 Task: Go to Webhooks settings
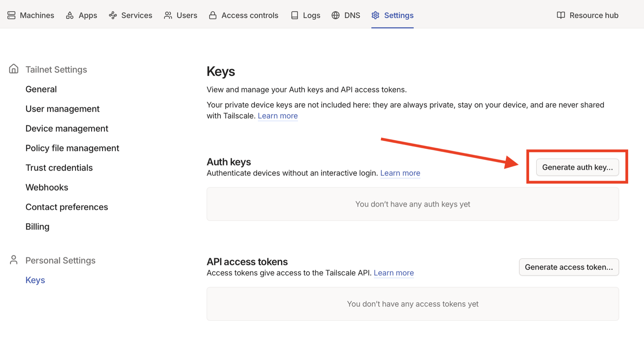coord(47,187)
